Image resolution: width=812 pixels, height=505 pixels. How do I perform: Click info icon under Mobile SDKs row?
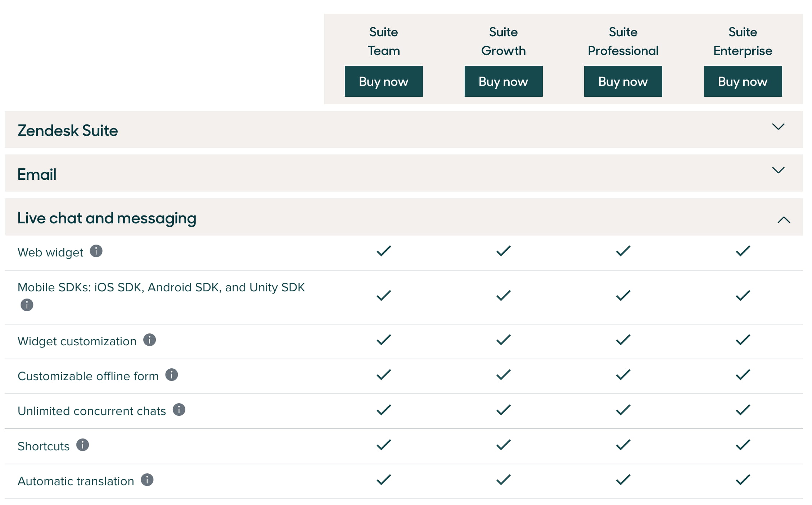(x=27, y=305)
